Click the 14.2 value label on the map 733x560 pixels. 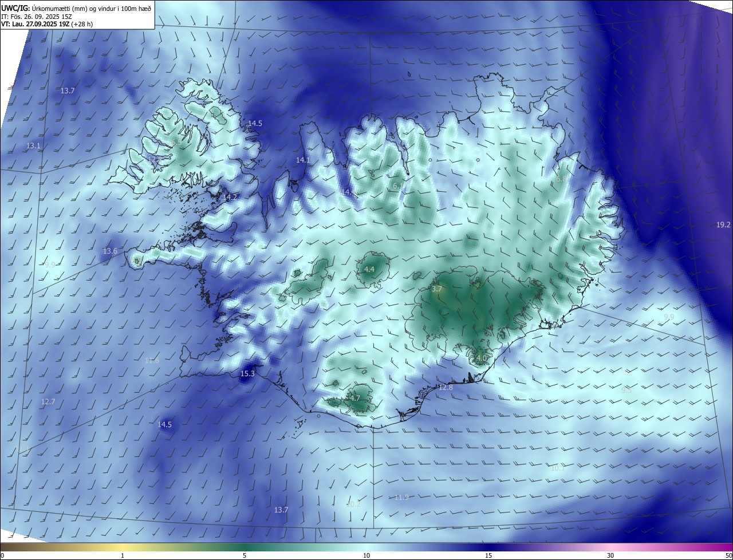click(x=230, y=197)
